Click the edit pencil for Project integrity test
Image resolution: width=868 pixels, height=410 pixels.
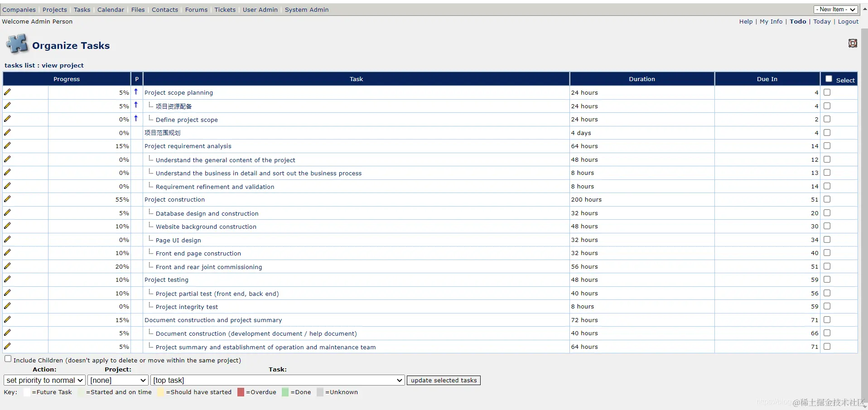click(x=7, y=306)
